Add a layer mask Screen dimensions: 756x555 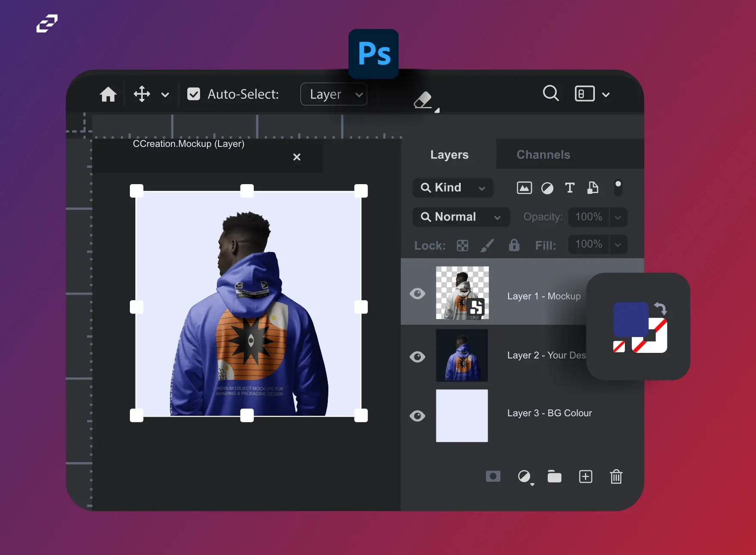[x=493, y=476]
